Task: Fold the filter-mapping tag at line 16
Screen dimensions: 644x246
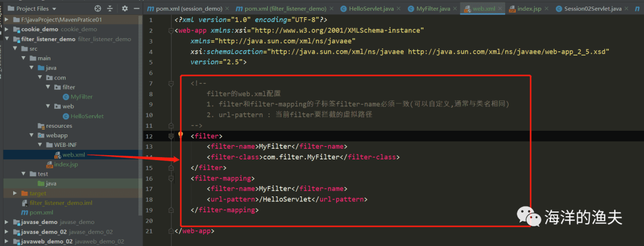Action: point(171,179)
